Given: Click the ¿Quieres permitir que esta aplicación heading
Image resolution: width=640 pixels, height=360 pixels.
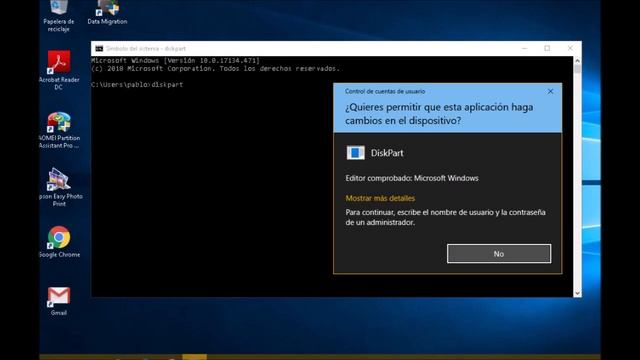Looking at the screenshot, I should click(x=439, y=114).
